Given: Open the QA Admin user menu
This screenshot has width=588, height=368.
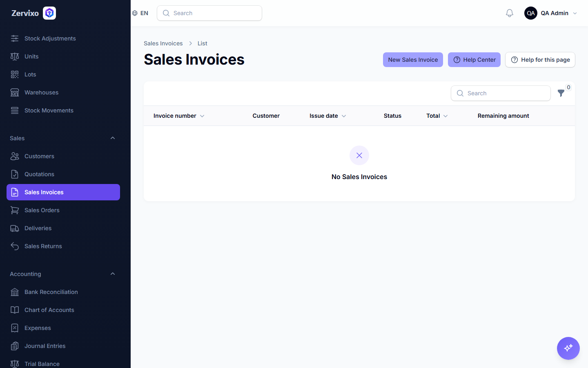Looking at the screenshot, I should coord(551,13).
